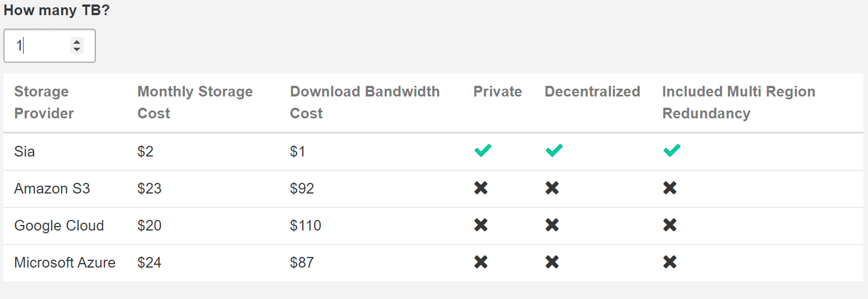Focus the How many TB input field
The height and width of the screenshot is (299, 868).
coord(49,45)
